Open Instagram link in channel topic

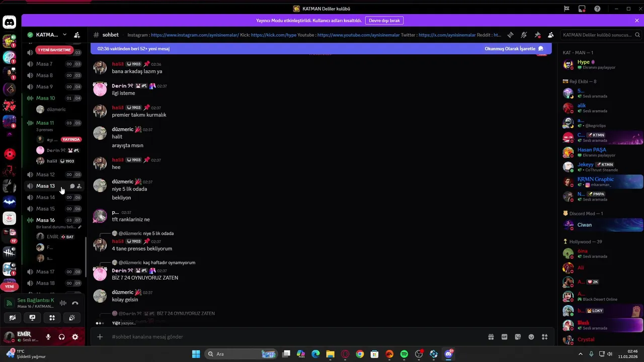click(195, 35)
